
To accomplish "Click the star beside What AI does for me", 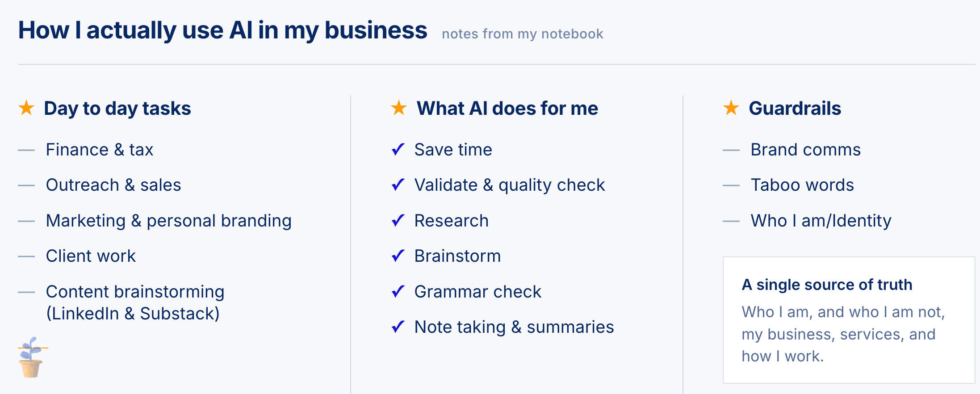I will point(399,108).
